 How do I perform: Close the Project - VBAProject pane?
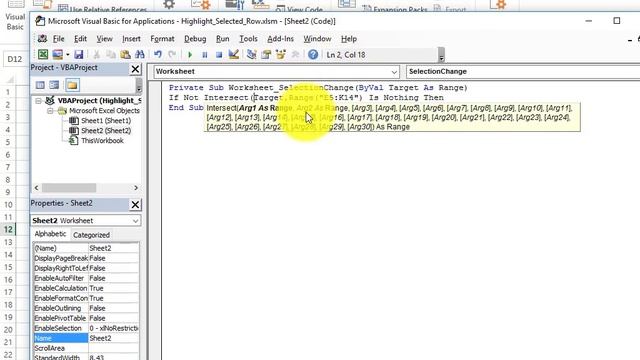pos(135,69)
